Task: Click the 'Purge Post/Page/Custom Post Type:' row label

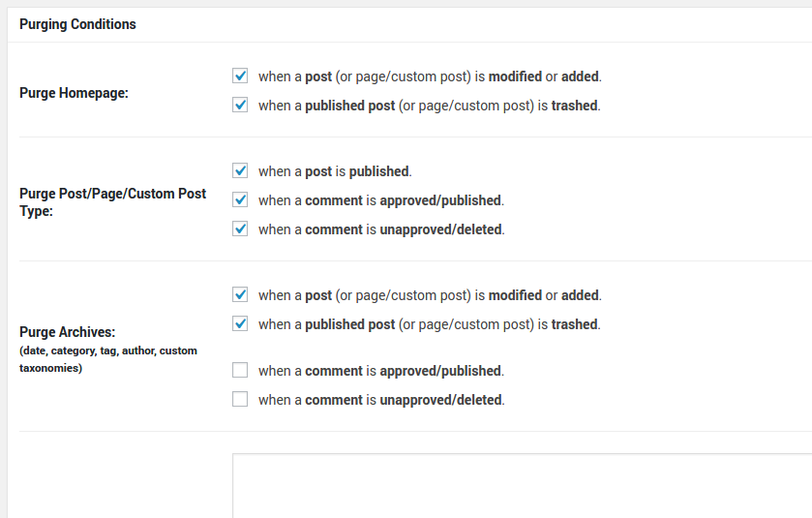Action: (112, 201)
